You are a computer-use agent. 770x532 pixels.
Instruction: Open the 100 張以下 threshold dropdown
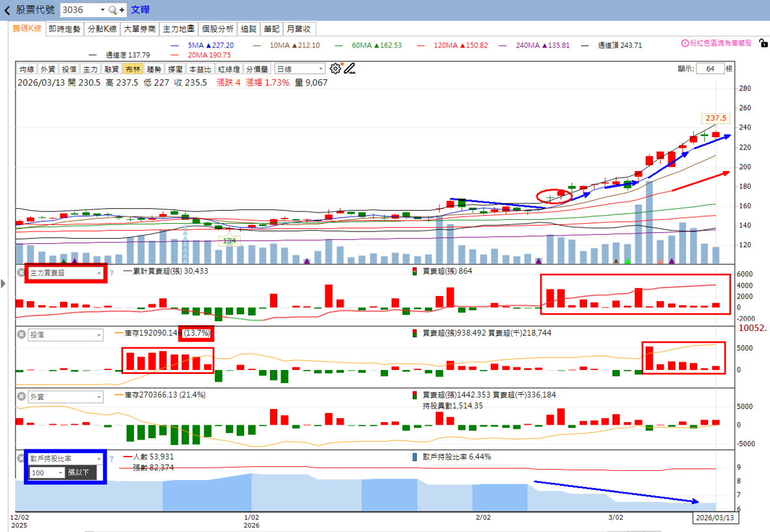[x=61, y=473]
